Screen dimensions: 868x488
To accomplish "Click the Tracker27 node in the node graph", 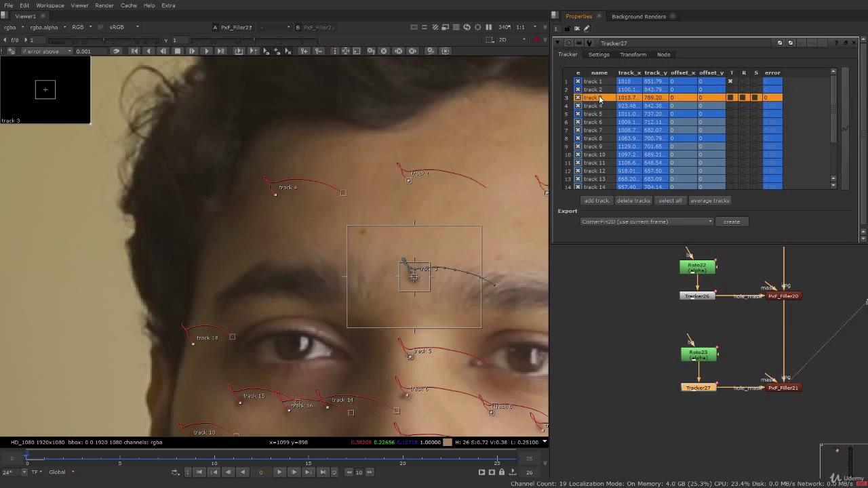I will 698,388.
